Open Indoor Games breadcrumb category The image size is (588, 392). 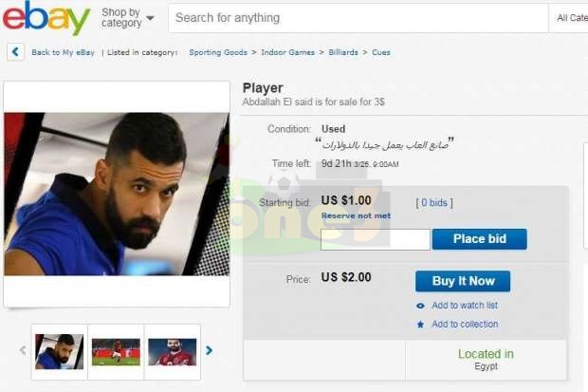click(x=287, y=52)
